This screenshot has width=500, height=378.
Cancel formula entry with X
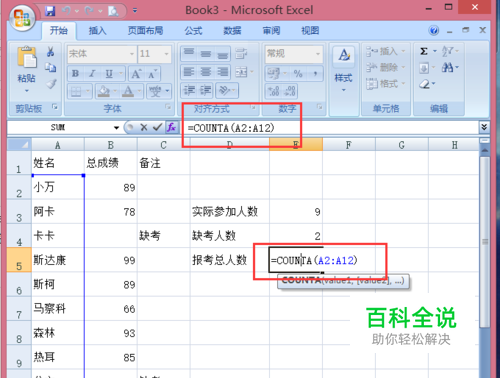point(144,127)
